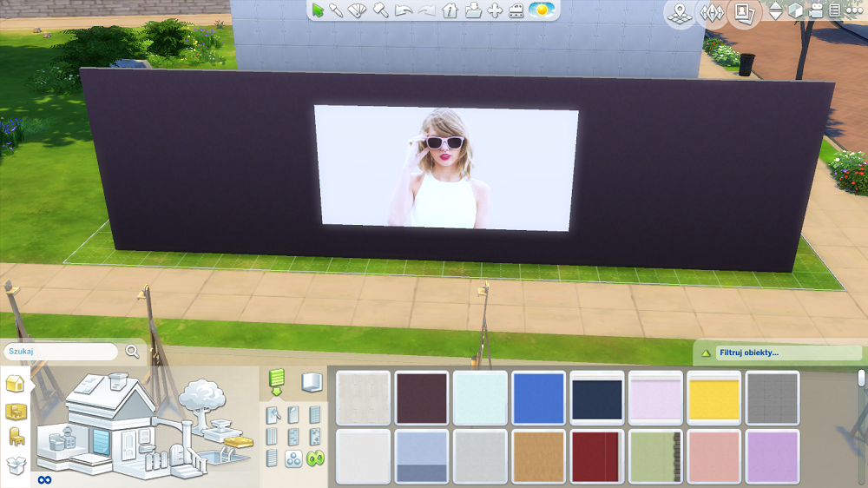
Task: Select the sledgehammer demolish tool
Action: 380,10
